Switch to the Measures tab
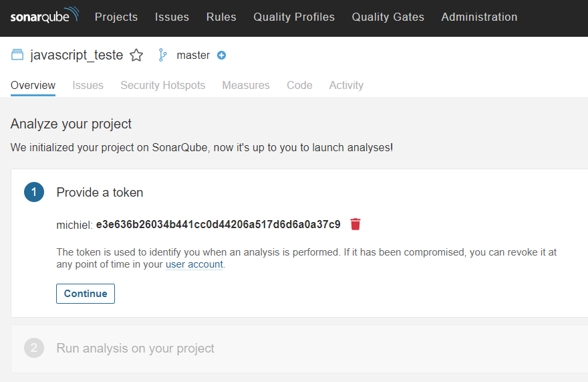588x382 pixels. click(x=246, y=85)
